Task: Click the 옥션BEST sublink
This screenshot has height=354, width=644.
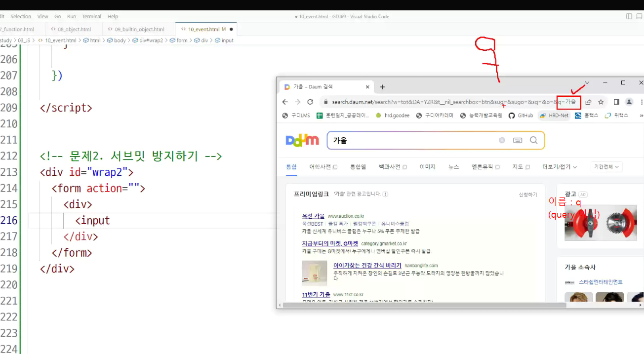Action: (313, 224)
